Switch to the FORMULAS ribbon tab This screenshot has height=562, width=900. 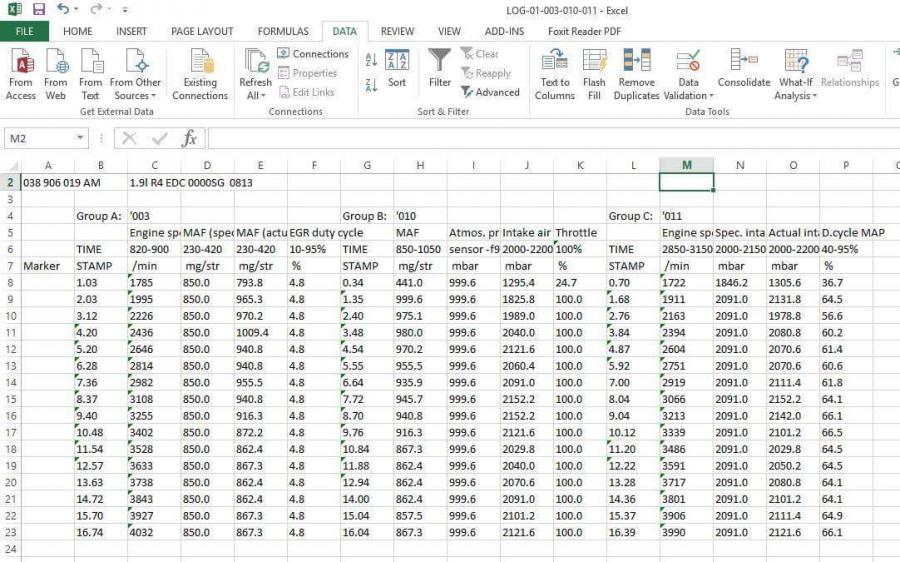pos(282,32)
